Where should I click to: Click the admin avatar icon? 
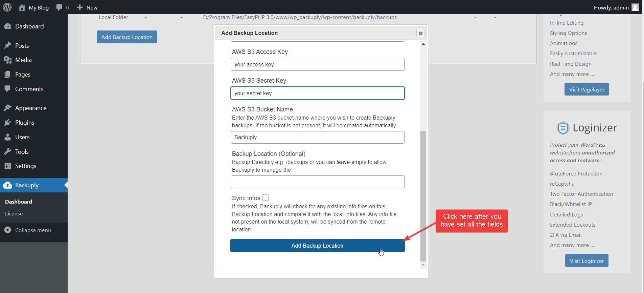pos(635,7)
